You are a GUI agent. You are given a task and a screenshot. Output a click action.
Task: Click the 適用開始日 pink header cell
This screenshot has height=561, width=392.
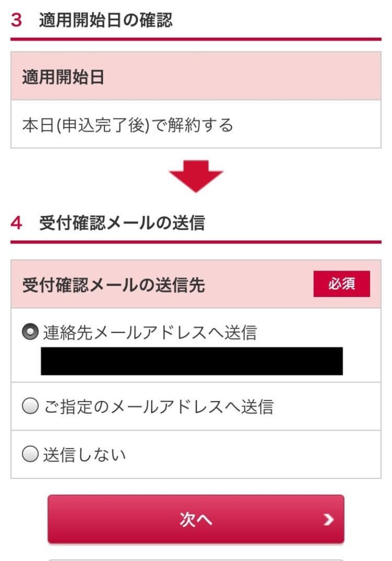click(x=195, y=77)
